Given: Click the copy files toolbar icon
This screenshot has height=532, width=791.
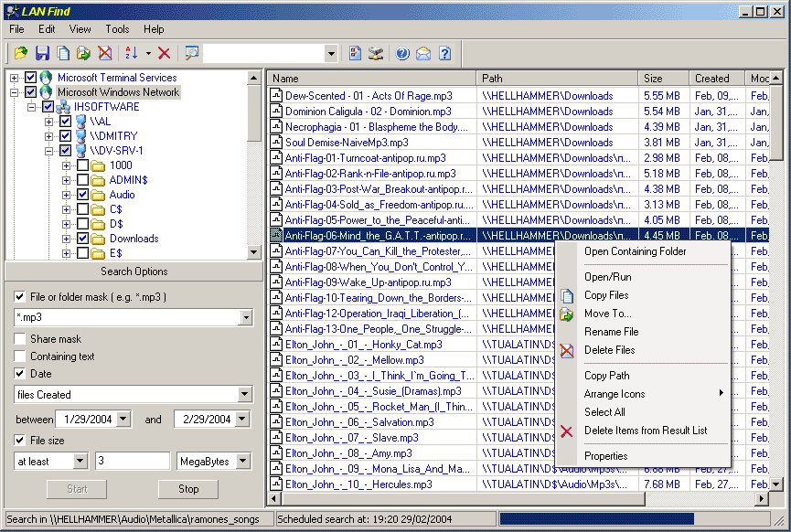Looking at the screenshot, I should pyautogui.click(x=63, y=54).
